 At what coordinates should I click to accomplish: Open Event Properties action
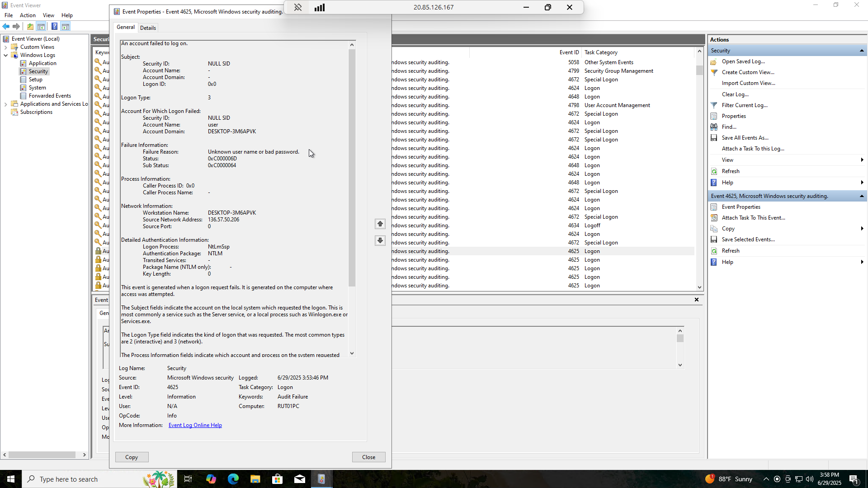741,207
